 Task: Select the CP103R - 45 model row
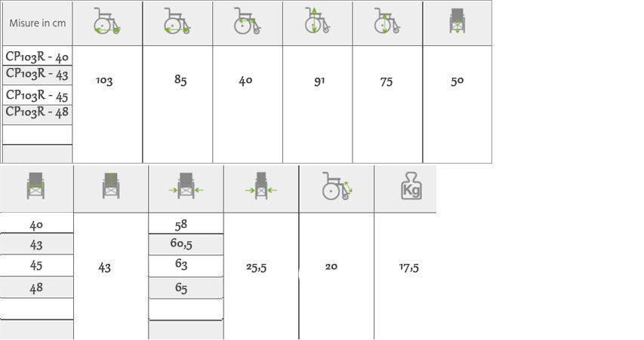[37, 96]
